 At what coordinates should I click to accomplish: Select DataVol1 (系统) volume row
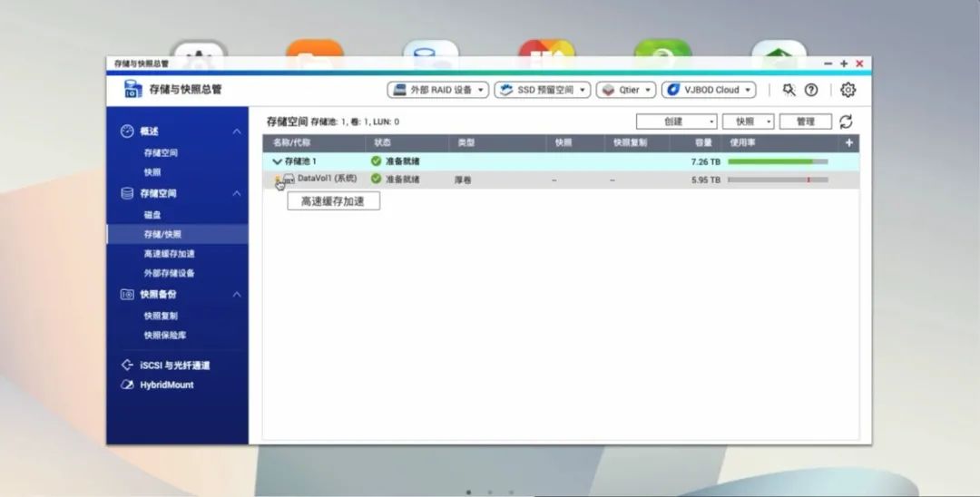561,180
